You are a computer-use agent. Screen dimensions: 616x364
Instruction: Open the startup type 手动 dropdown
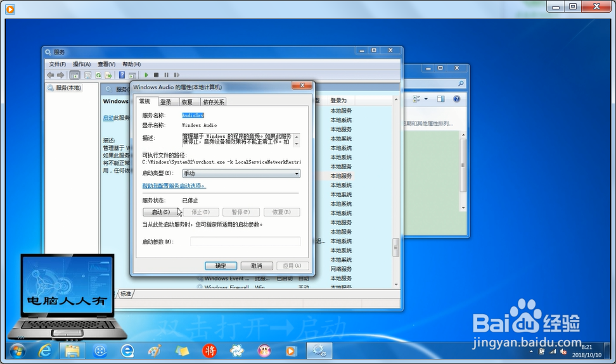click(241, 173)
